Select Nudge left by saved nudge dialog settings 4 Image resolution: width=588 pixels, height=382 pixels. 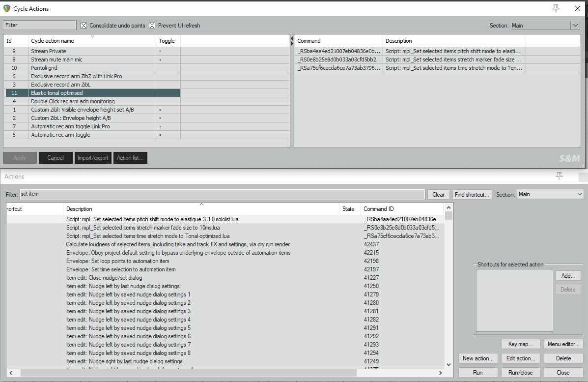click(x=225, y=320)
